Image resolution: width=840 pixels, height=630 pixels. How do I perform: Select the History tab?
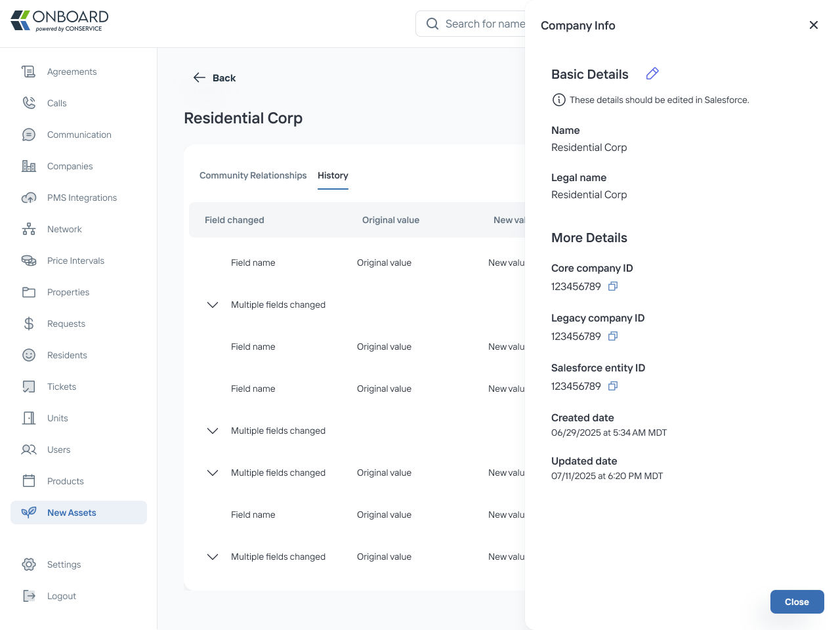(x=333, y=175)
